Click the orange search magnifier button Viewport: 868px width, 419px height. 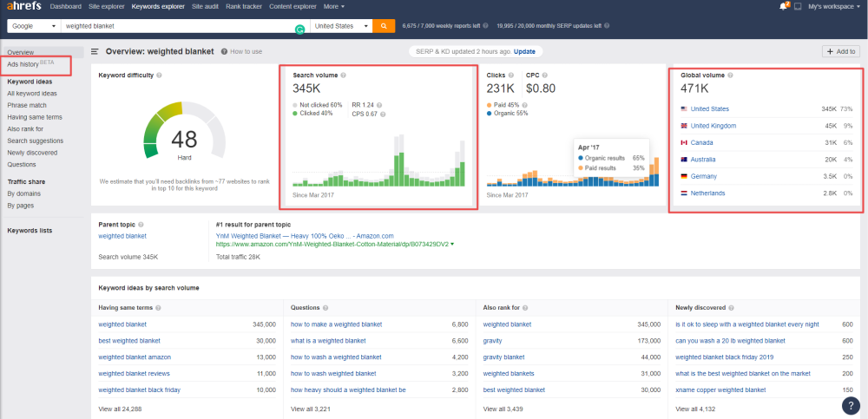pyautogui.click(x=384, y=26)
